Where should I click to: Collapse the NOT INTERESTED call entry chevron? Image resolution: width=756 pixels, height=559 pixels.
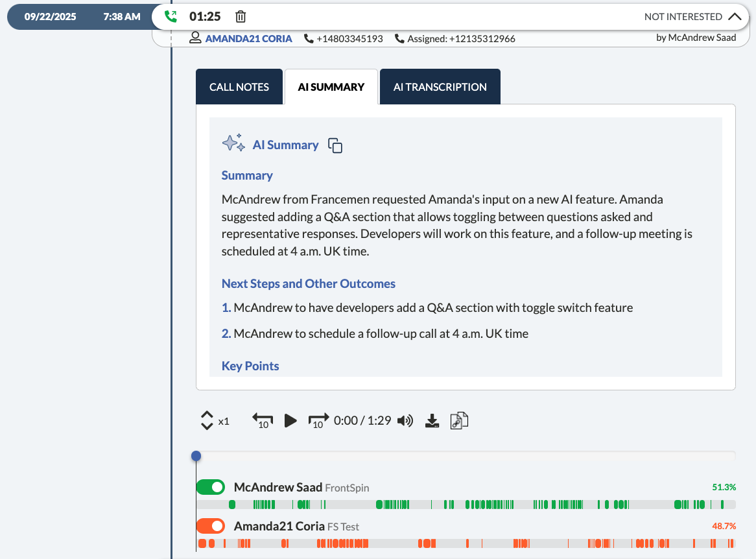coord(735,16)
